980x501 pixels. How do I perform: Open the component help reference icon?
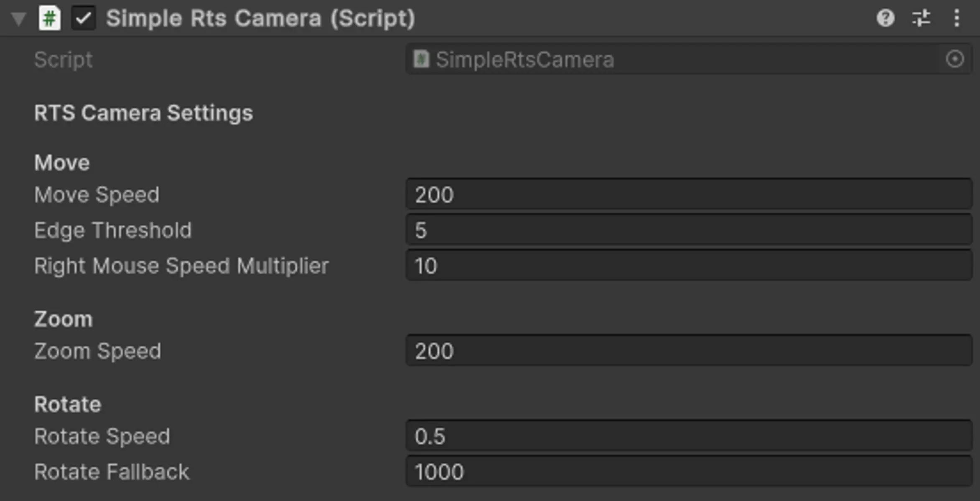885,18
